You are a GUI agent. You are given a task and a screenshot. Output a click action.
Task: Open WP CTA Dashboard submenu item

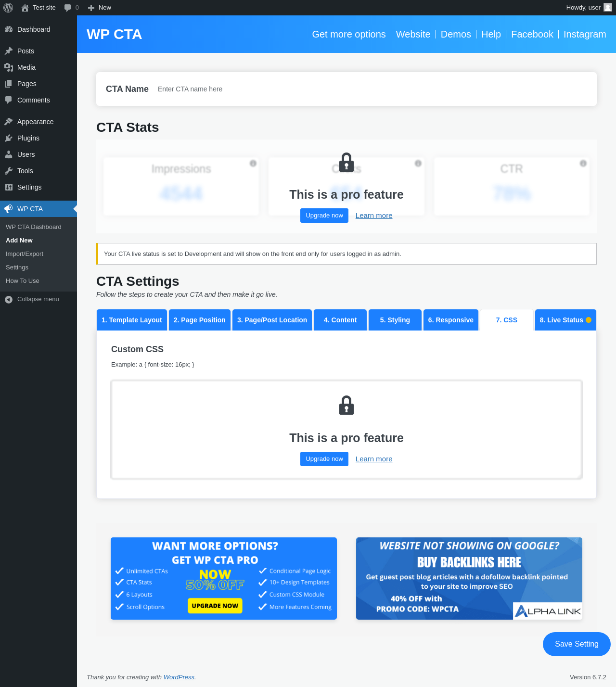tap(34, 227)
